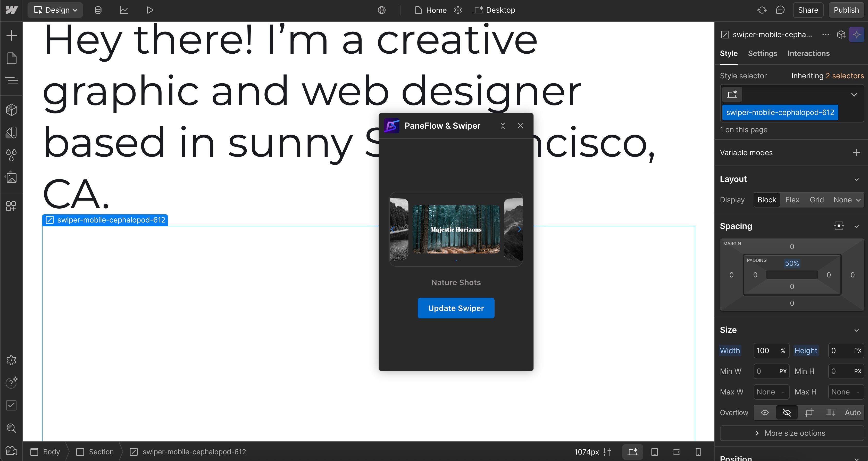Viewport: 868px width, 461px height.
Task: Collapse the Spacing section
Action: [857, 226]
